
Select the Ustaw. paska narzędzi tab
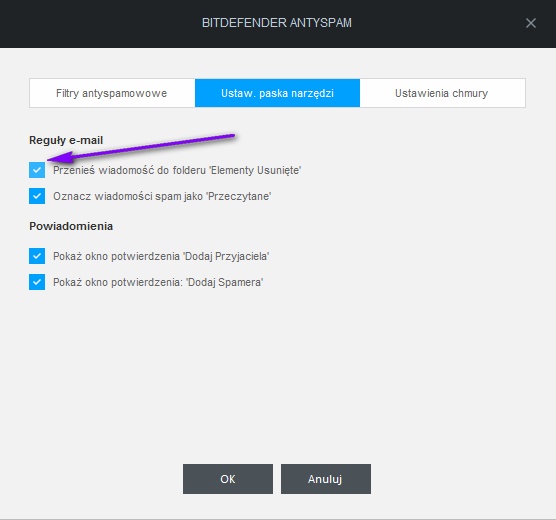(277, 93)
